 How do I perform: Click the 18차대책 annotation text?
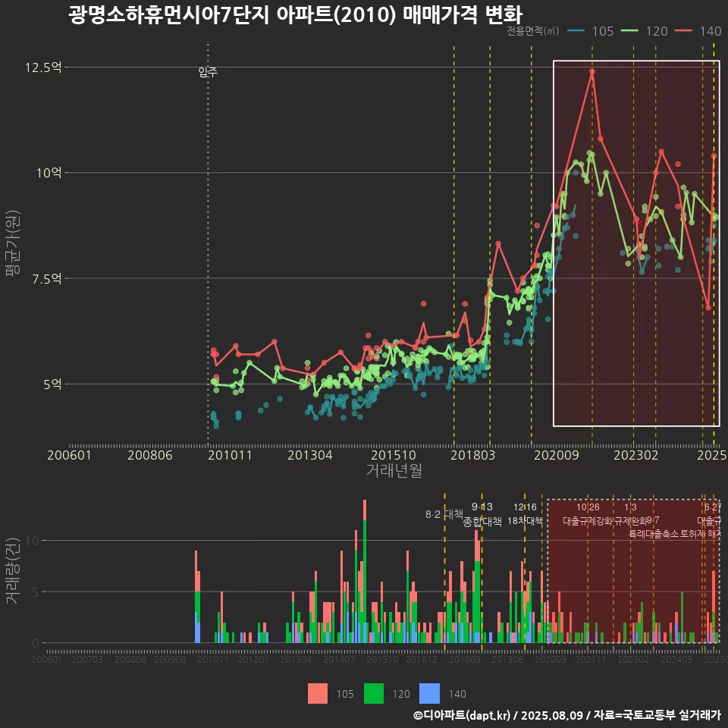click(x=525, y=520)
